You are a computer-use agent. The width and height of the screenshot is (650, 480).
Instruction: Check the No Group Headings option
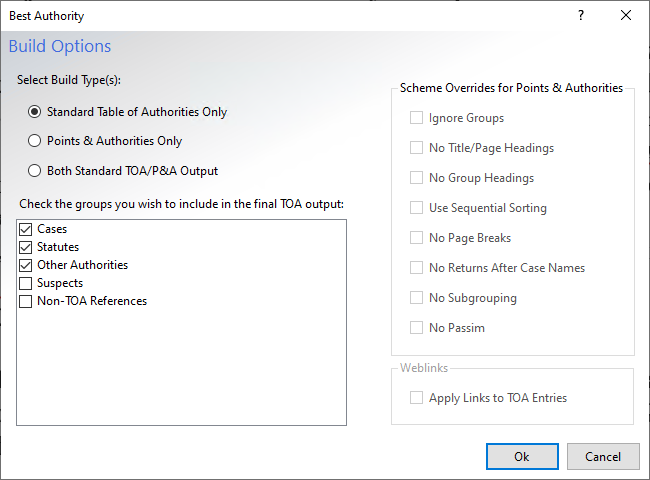tap(416, 178)
